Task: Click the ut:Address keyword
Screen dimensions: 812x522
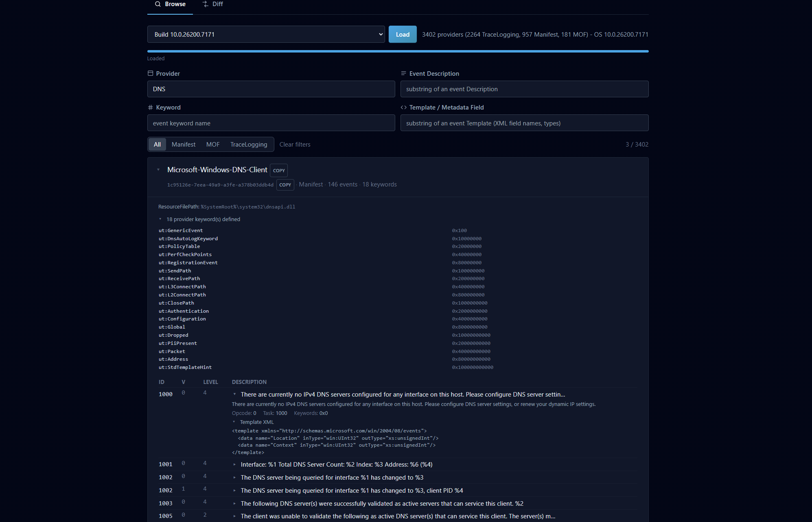Action: click(x=173, y=359)
